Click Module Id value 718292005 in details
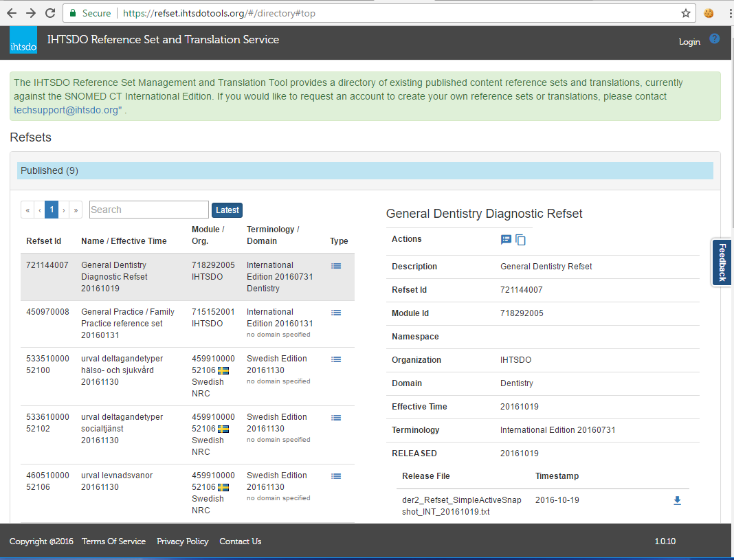The height and width of the screenshot is (560, 734). pyautogui.click(x=522, y=313)
